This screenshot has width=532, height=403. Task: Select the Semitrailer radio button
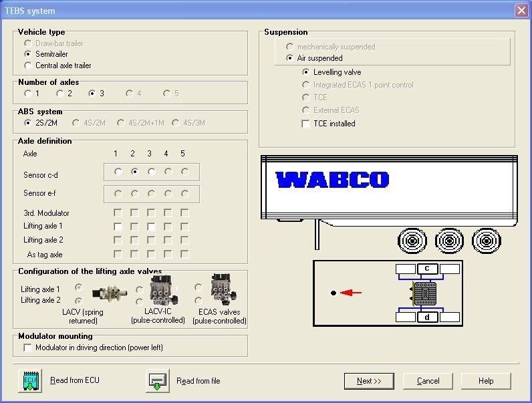click(28, 54)
